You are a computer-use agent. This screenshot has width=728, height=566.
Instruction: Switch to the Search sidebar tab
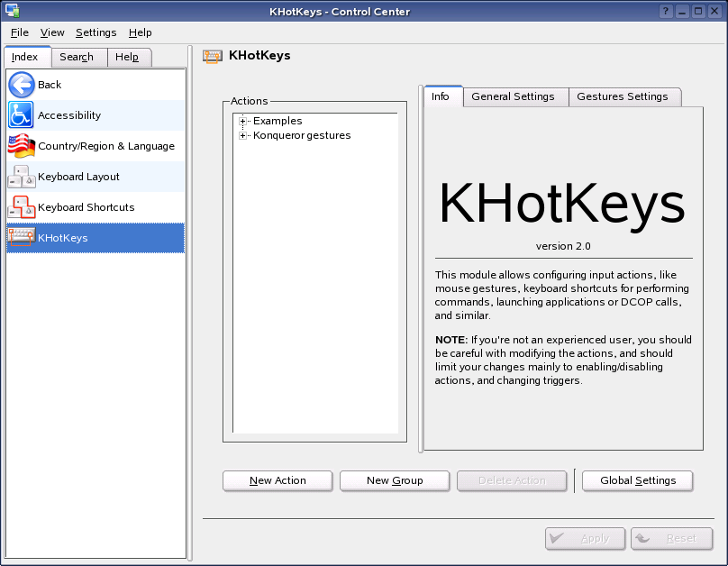pos(77,57)
